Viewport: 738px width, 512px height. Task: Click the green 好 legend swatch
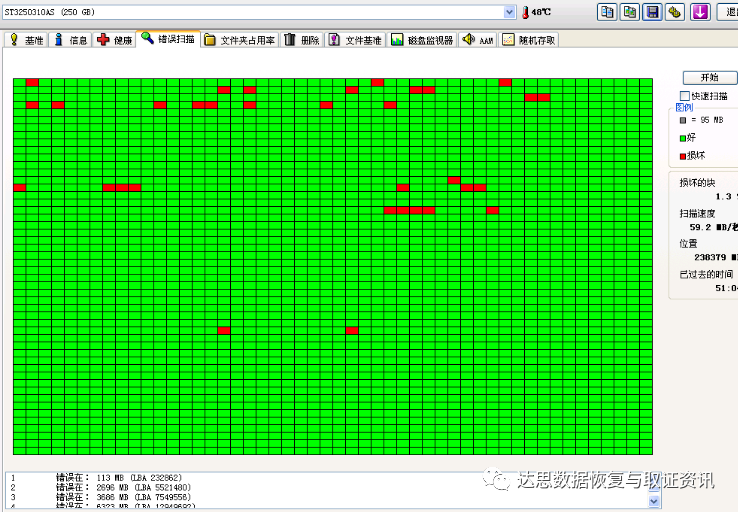(x=682, y=138)
